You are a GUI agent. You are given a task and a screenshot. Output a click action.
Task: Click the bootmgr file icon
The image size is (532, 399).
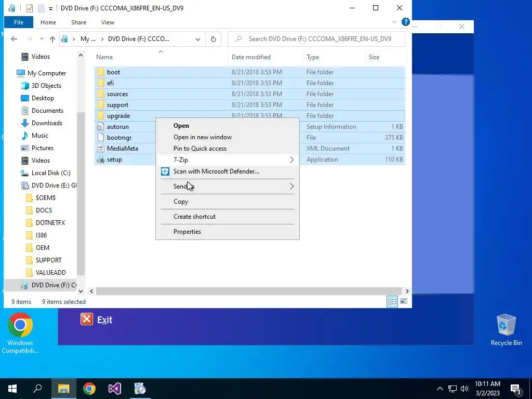click(x=100, y=137)
